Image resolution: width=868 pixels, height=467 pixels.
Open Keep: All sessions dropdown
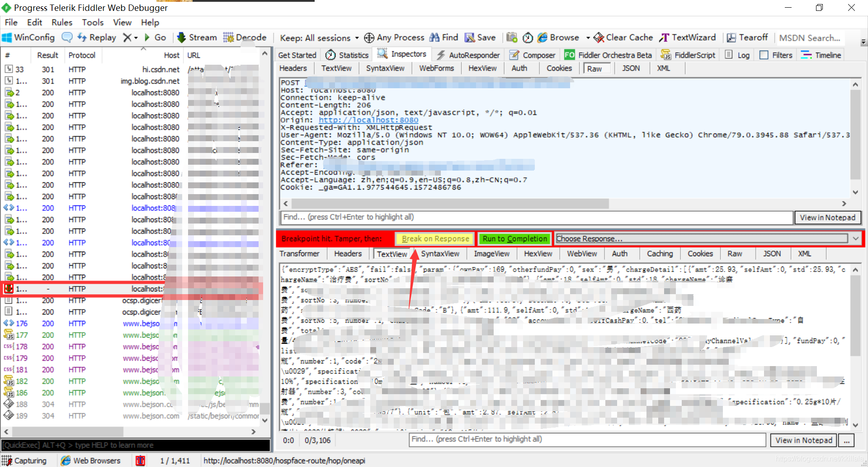(x=319, y=38)
